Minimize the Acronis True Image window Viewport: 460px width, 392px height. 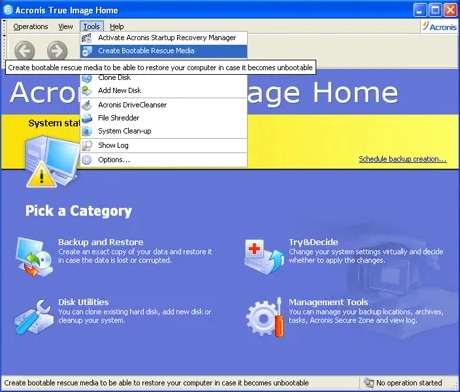(x=419, y=10)
